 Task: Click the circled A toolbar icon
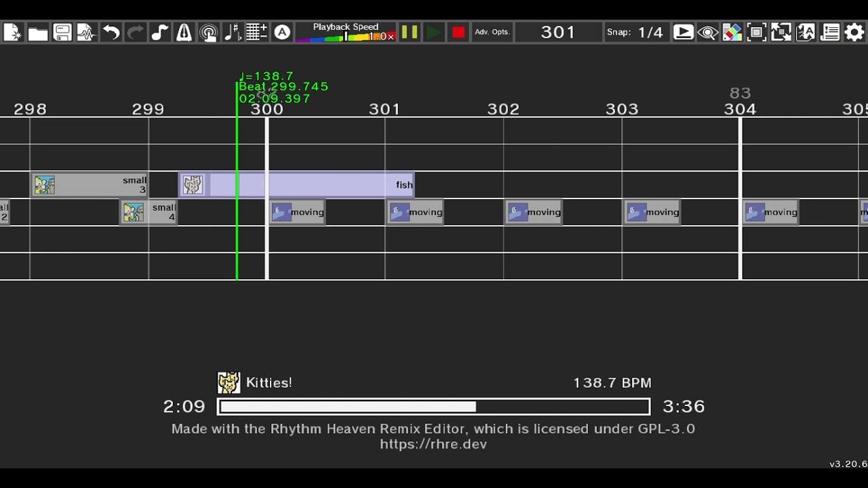tap(282, 33)
